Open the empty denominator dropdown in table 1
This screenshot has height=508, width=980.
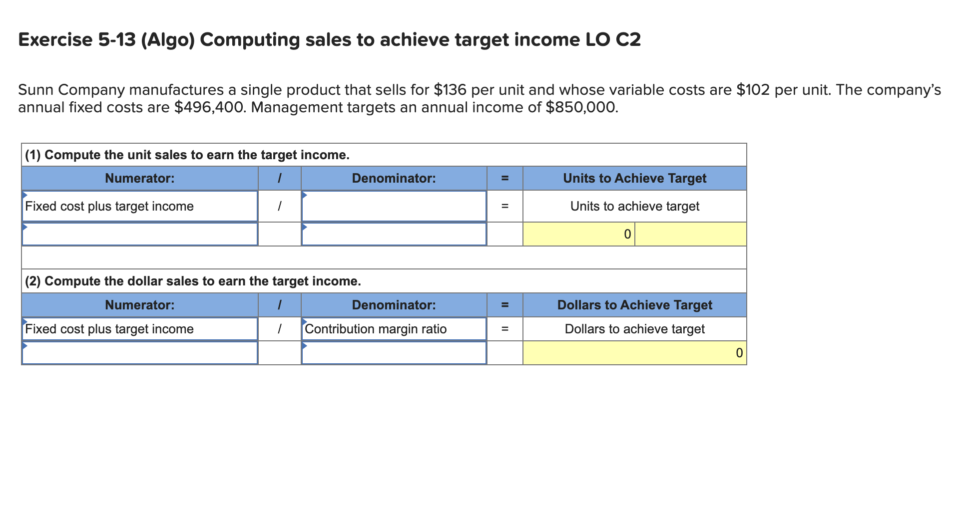(x=394, y=206)
